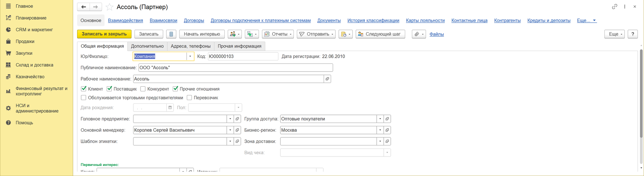Open Финансовый результат и контроллинг section
The width and height of the screenshot is (644, 176).
(x=41, y=91)
